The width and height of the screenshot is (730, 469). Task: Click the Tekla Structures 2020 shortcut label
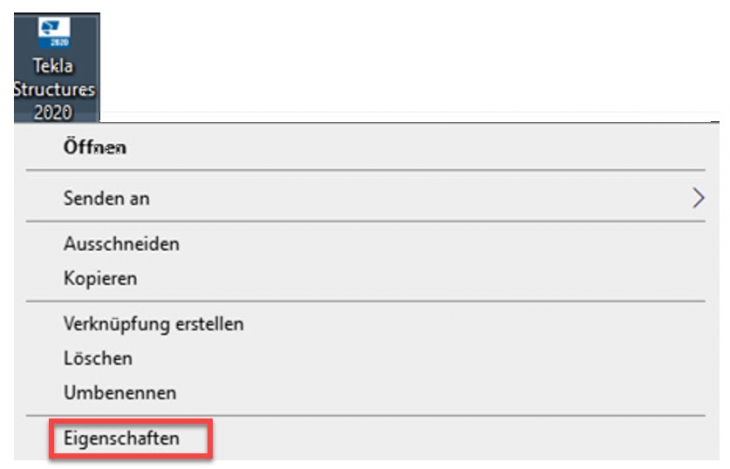point(54,89)
